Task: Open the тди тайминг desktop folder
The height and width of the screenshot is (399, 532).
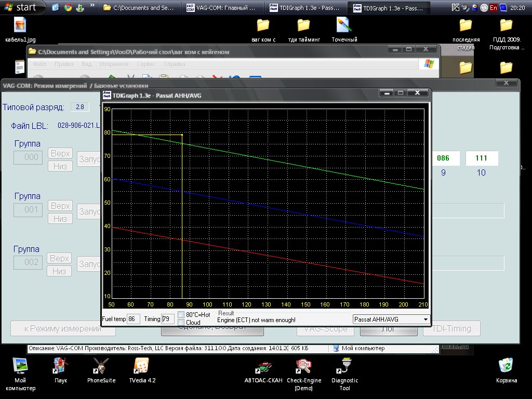Action: (304, 30)
